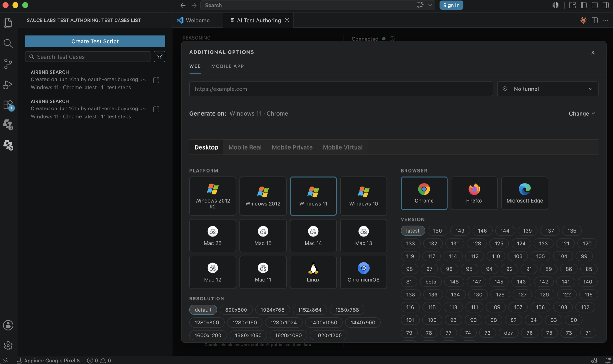Select the WEB tab

point(195,66)
